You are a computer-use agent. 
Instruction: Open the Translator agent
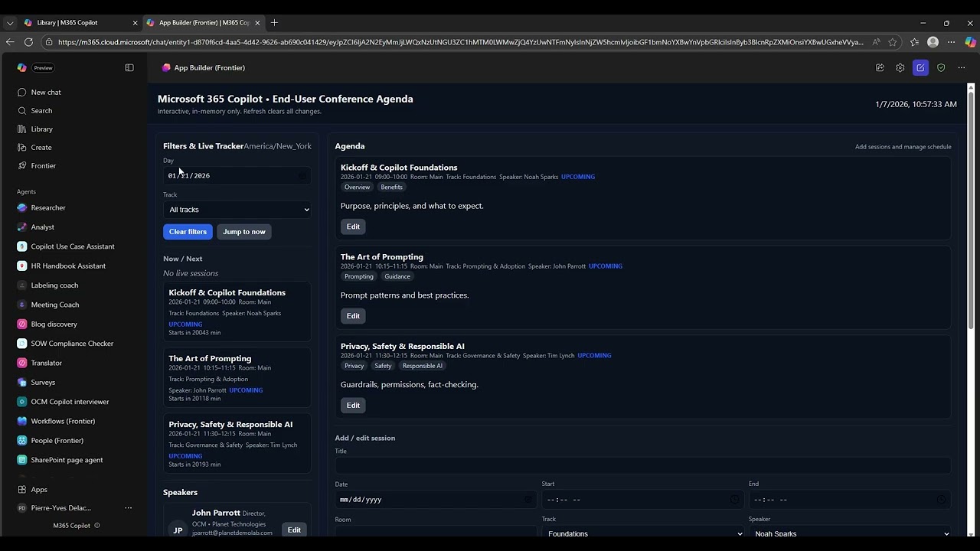[46, 363]
